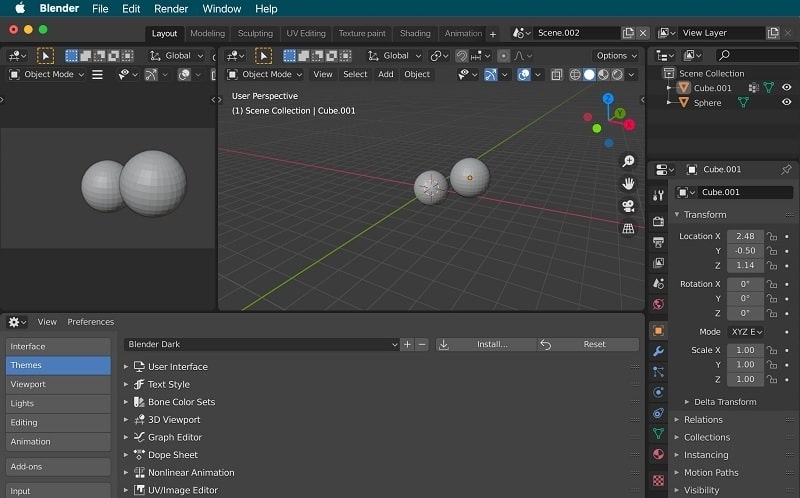Open the Modifiers tab (blue wrench)
Screen dimensions: 800x498
[x=658, y=351]
